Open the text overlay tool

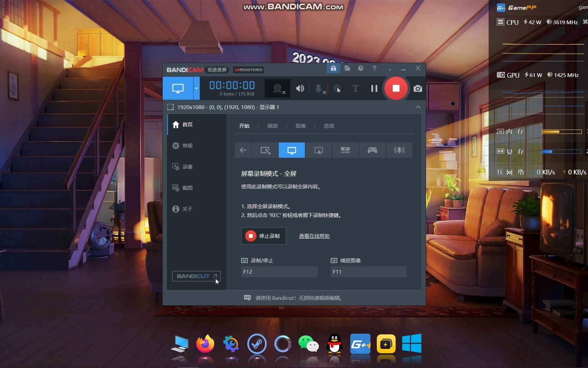click(355, 89)
